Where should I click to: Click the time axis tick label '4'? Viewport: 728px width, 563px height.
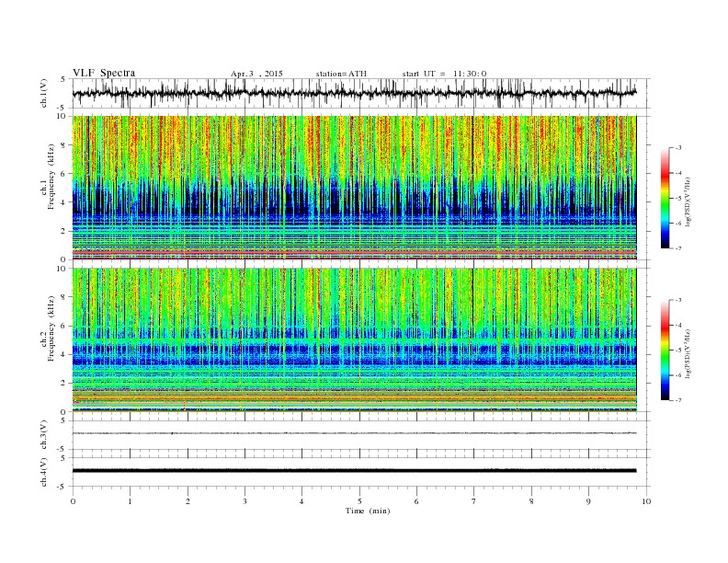click(301, 501)
